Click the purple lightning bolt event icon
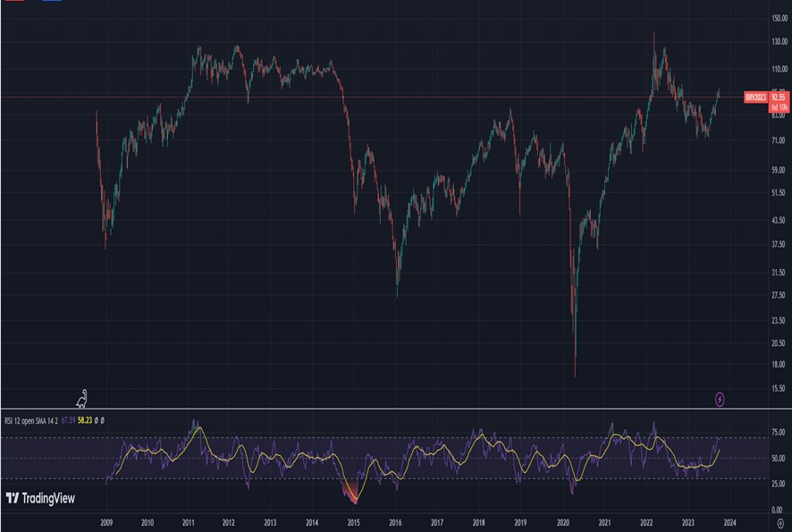Screen dimensions: 792x532 720,400
